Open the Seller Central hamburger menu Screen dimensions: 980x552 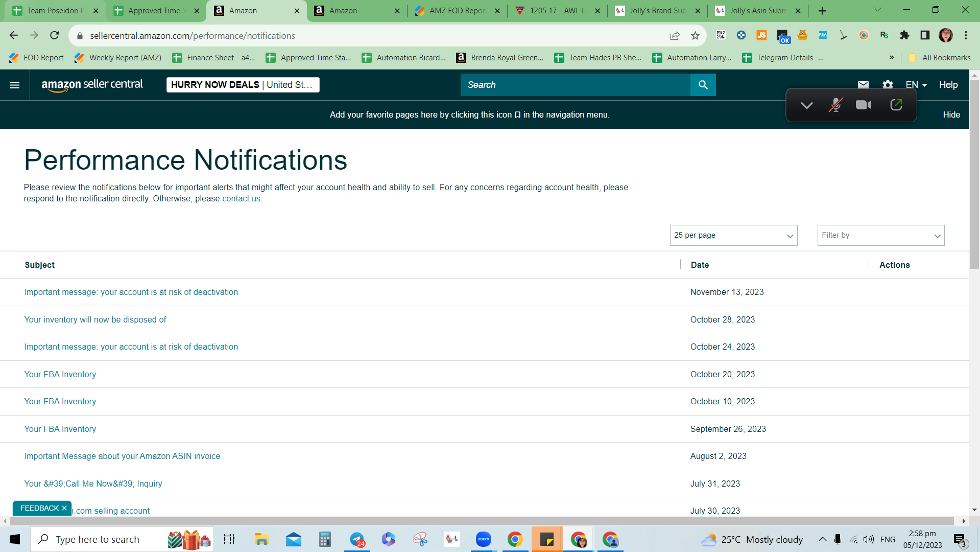click(14, 85)
